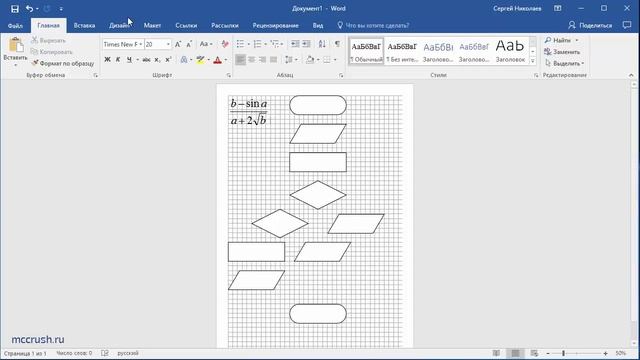Open Выделить select dropdown
Screen dimensions: 640x360
(x=564, y=63)
